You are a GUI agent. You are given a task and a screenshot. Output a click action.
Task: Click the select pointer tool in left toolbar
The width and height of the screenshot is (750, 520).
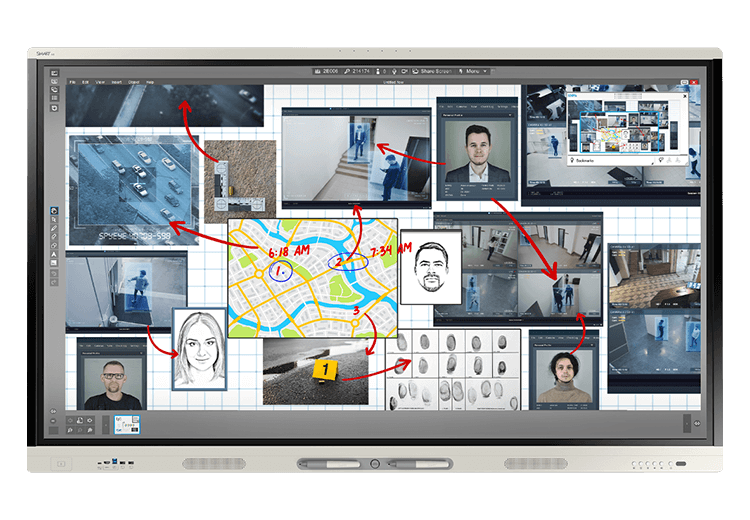(54, 211)
